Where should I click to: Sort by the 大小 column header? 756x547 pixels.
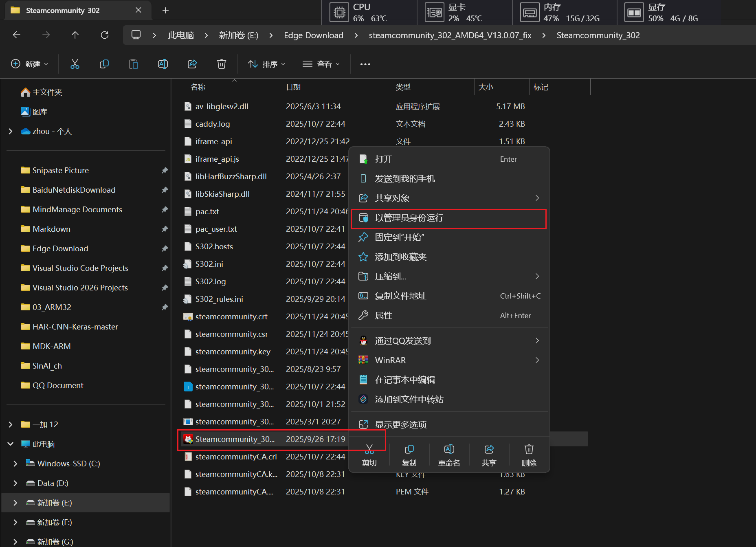[x=486, y=87]
